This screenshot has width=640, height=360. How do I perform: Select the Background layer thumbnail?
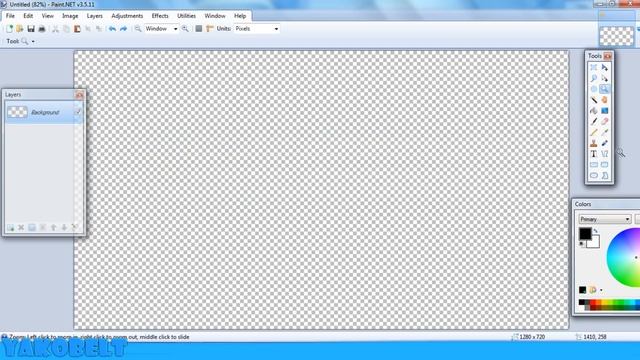(x=17, y=112)
